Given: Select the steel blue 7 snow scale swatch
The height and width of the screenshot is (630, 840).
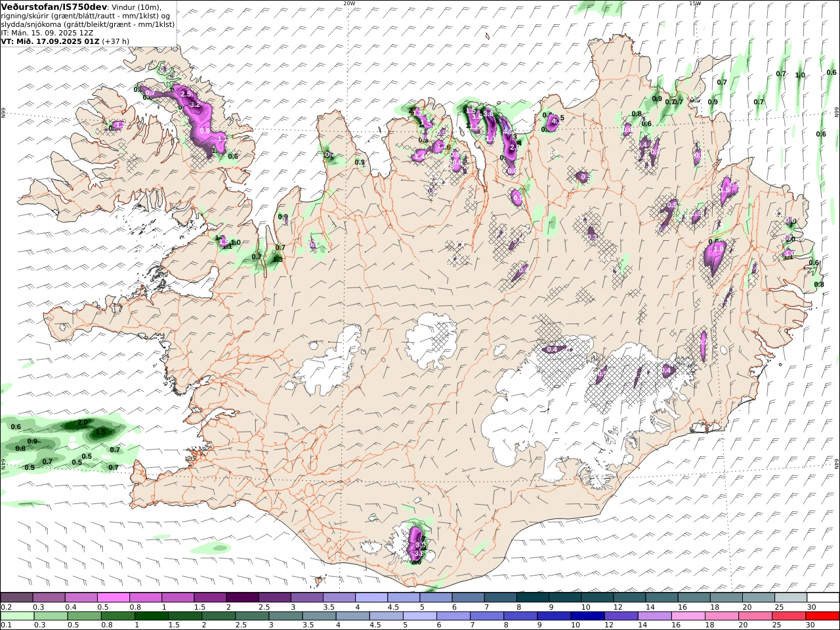Looking at the screenshot, I should (500, 597).
